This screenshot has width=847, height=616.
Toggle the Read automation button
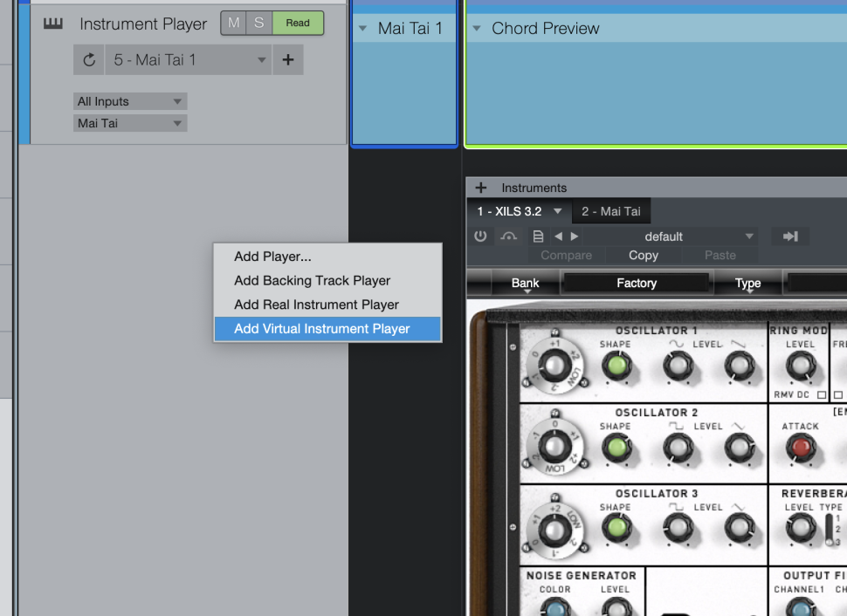click(298, 24)
